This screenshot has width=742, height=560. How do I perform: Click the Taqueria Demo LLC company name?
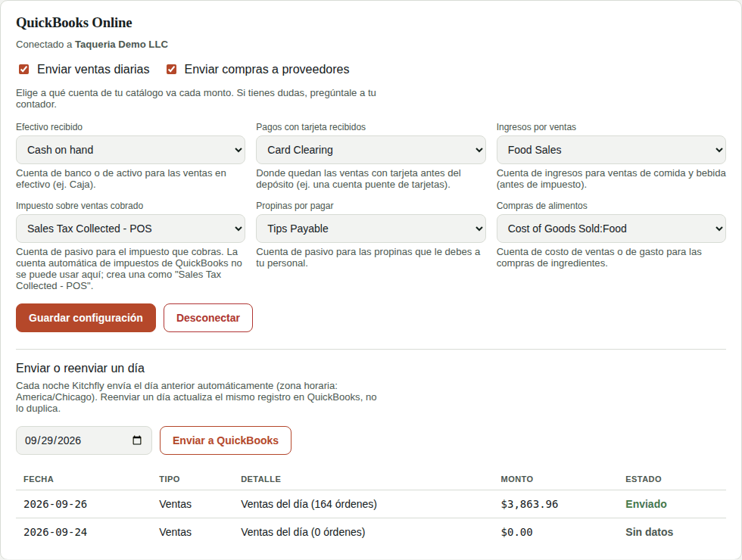click(121, 45)
